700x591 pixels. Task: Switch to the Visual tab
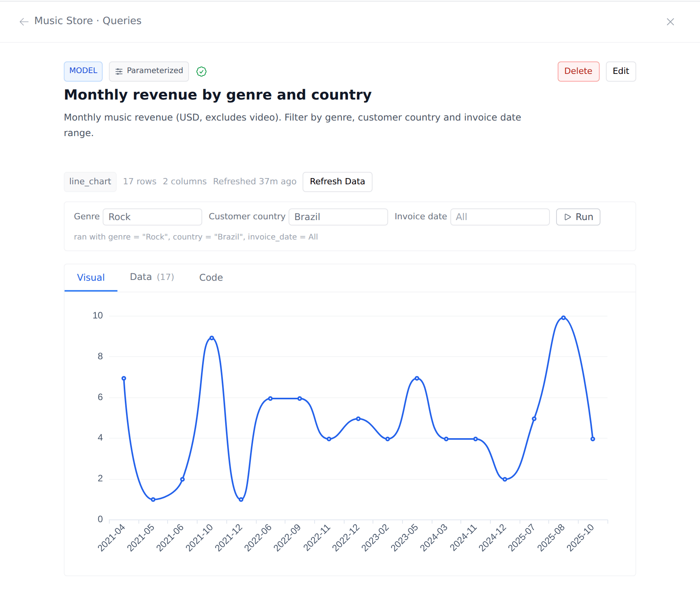pos(91,278)
